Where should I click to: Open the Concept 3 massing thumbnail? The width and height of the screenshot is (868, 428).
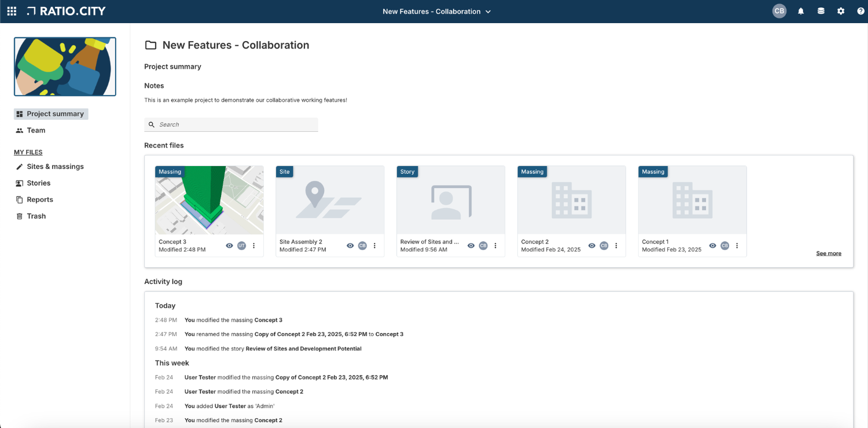(209, 200)
